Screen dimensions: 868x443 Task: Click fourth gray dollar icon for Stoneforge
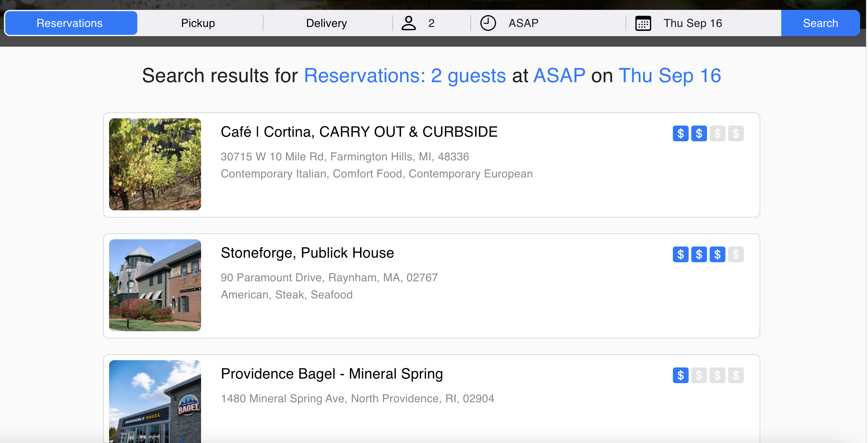(736, 254)
